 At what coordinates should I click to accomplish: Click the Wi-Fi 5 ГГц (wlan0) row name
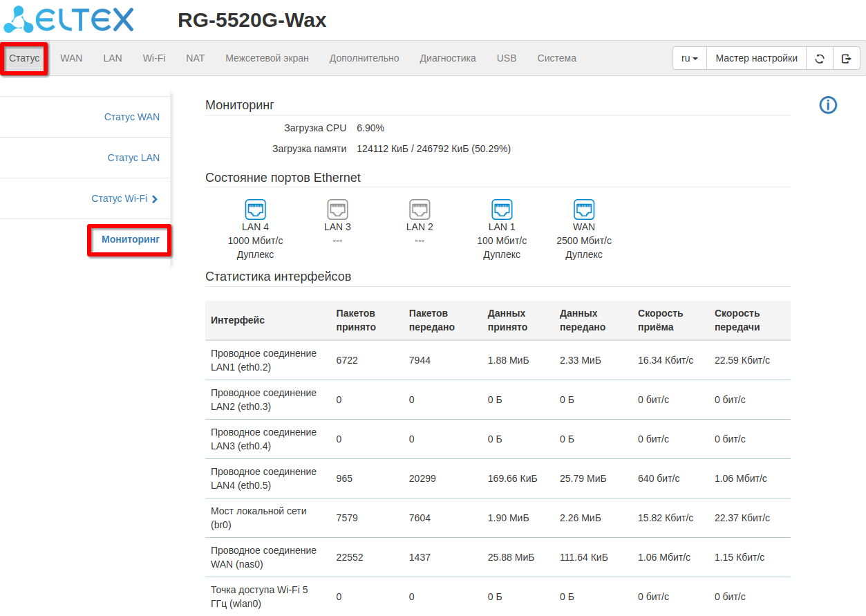click(x=259, y=597)
